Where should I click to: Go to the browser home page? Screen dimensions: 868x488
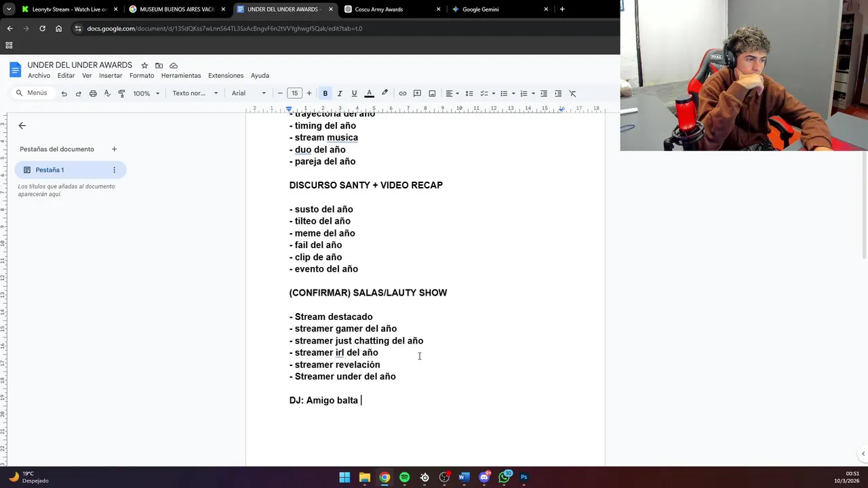(58, 28)
